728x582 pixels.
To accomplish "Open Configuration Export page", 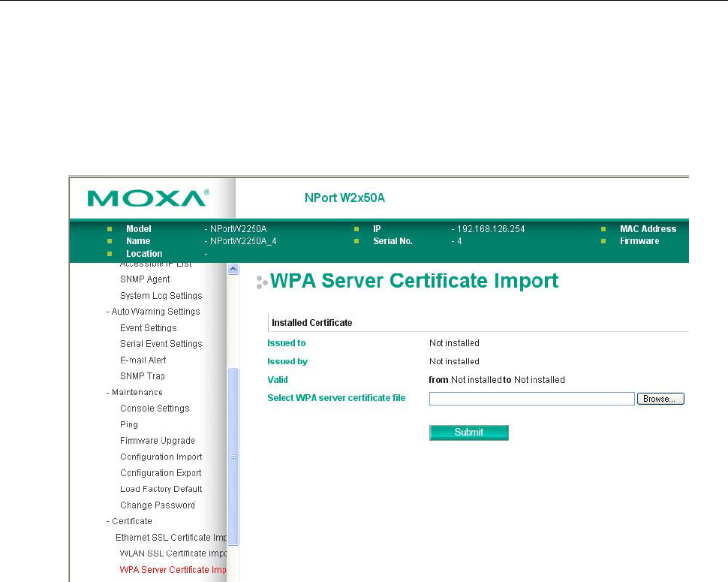I will [161, 473].
